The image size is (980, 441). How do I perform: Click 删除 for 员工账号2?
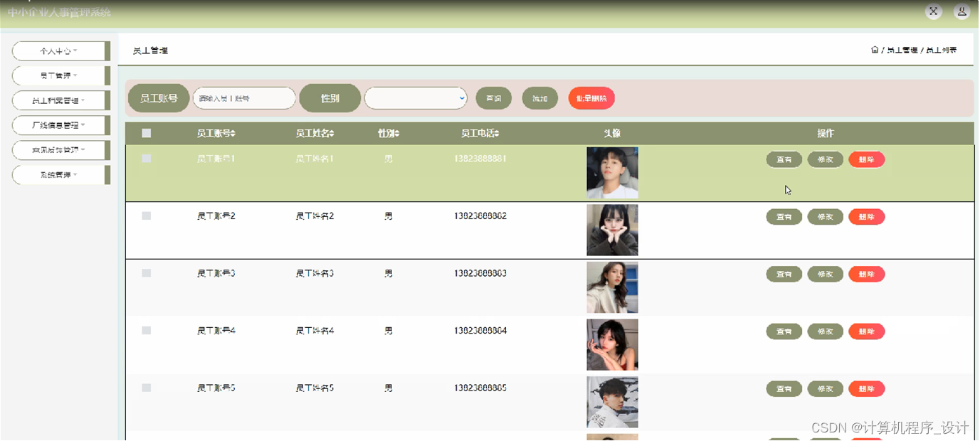click(x=867, y=217)
